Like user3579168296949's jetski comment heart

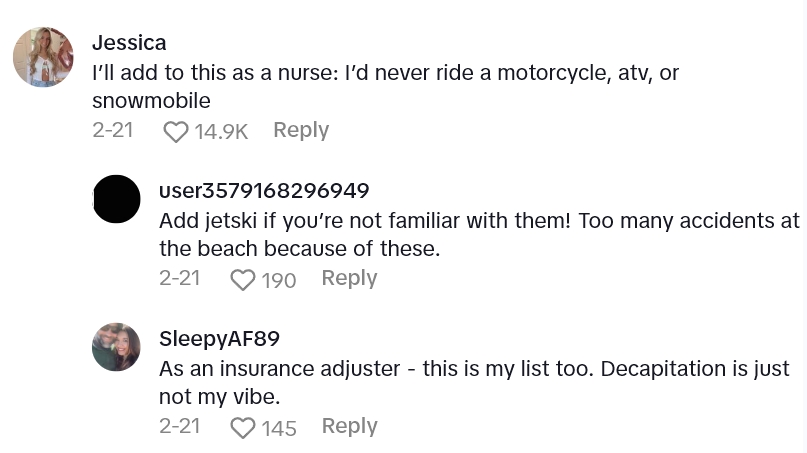click(x=242, y=280)
